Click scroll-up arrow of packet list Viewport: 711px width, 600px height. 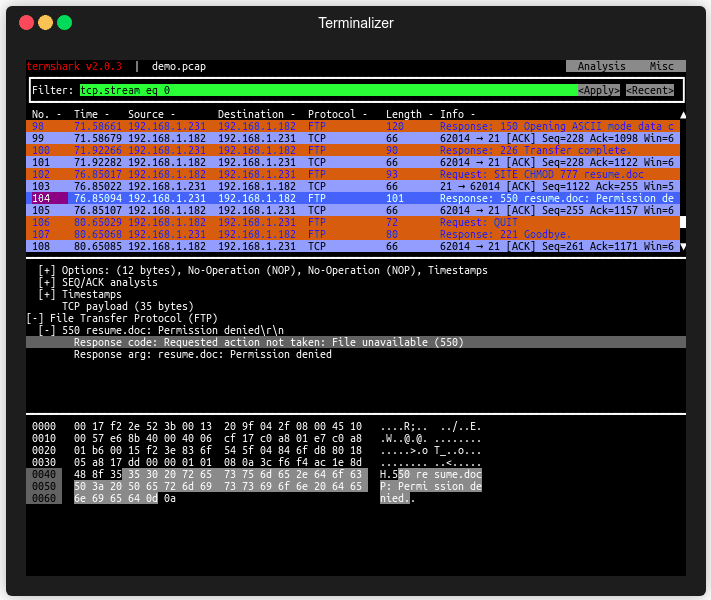[x=683, y=115]
